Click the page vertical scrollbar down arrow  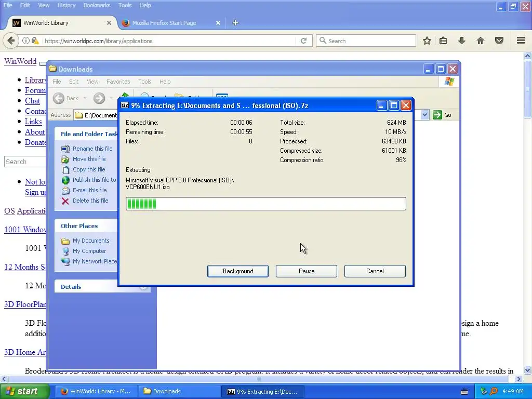click(527, 370)
